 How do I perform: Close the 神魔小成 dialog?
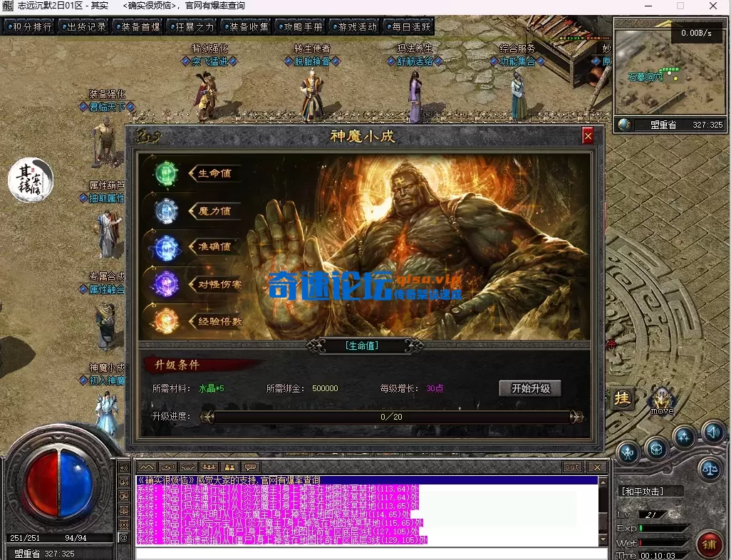(x=588, y=136)
